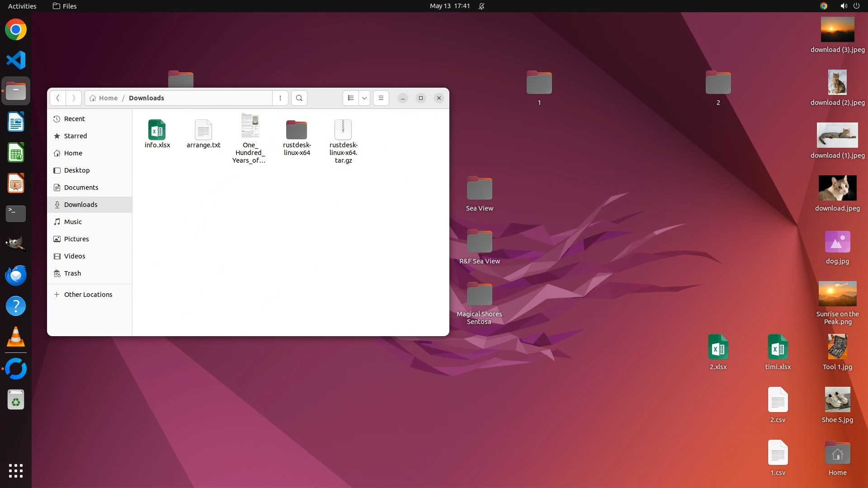Expand view options dropdown arrow
The width and height of the screenshot is (868, 488).
[364, 98]
